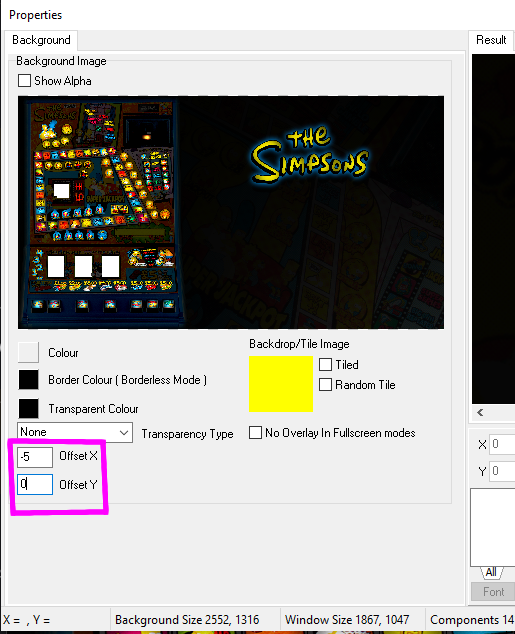Click the Result panel left scroll arrow
The image size is (515, 634).
click(x=480, y=412)
